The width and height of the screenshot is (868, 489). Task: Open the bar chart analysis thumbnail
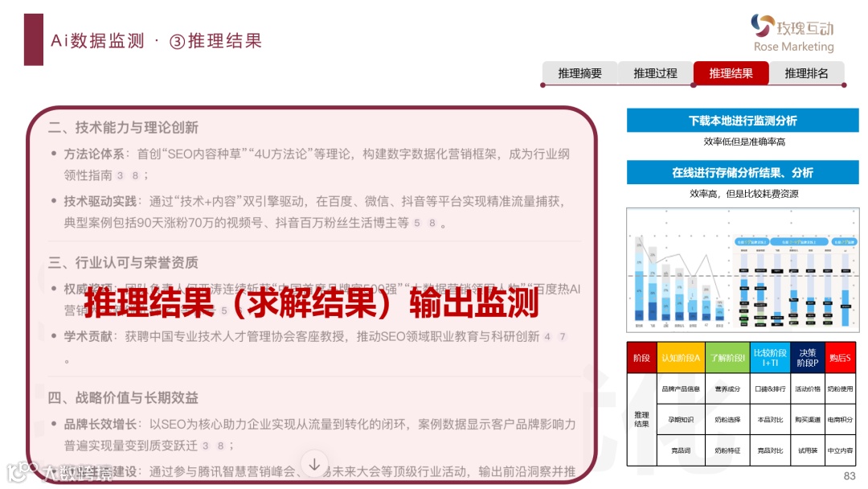coord(743,270)
